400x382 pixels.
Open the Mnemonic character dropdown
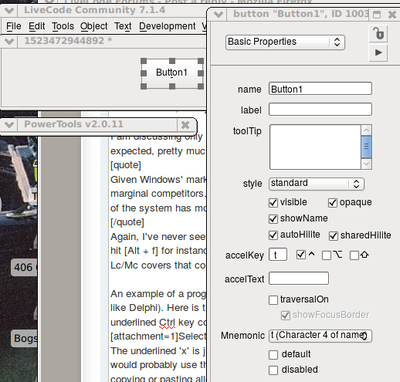[x=320, y=335]
